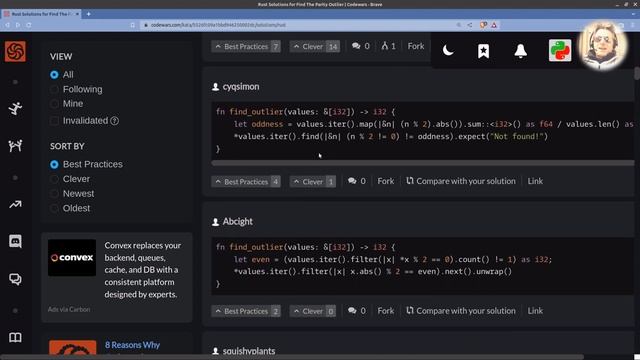This screenshot has height=360, width=640.
Task: Open Abcight's profile name
Action: tap(238, 222)
